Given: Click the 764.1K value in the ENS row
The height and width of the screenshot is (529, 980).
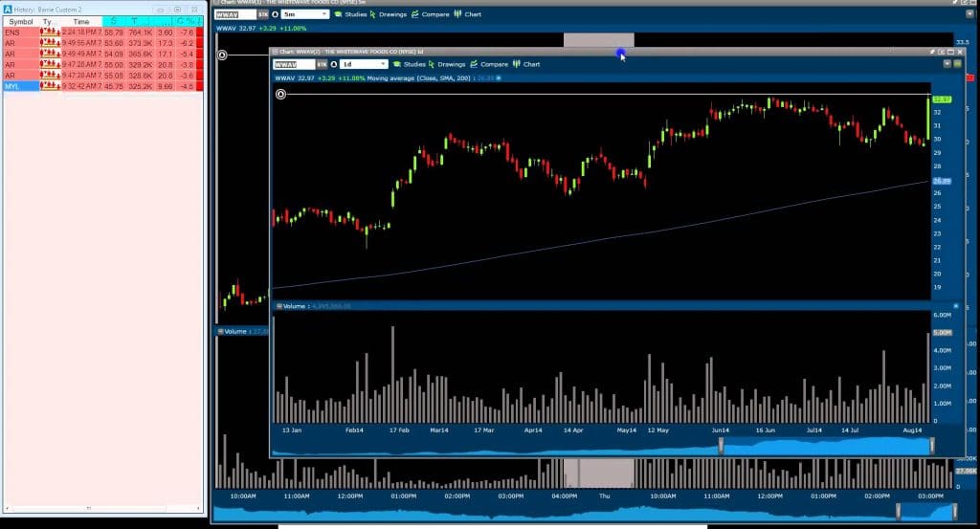Looking at the screenshot, I should coord(141,33).
